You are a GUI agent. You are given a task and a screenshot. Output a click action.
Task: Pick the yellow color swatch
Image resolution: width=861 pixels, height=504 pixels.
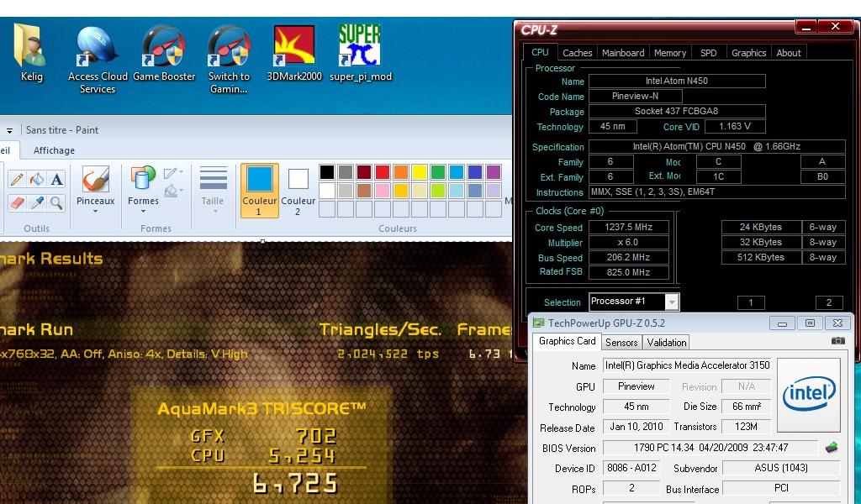point(420,172)
